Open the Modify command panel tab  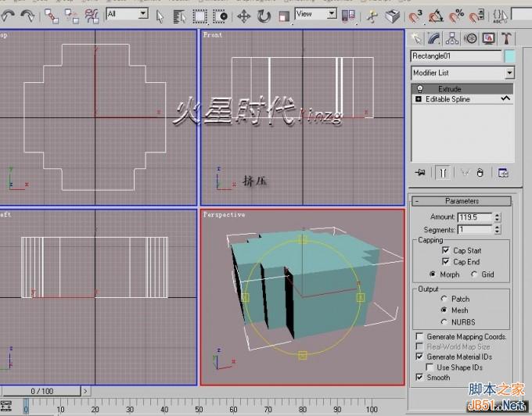coord(434,38)
